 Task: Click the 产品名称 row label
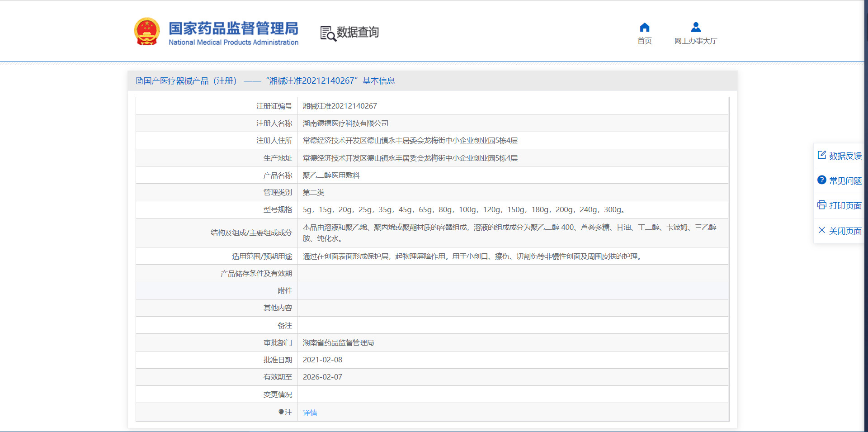pyautogui.click(x=278, y=175)
